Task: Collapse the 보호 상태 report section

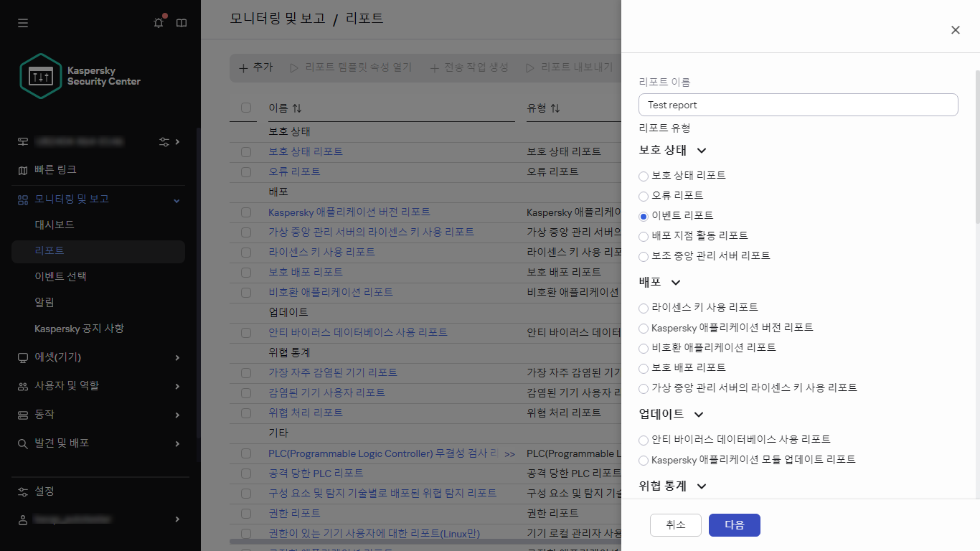Action: [701, 151]
